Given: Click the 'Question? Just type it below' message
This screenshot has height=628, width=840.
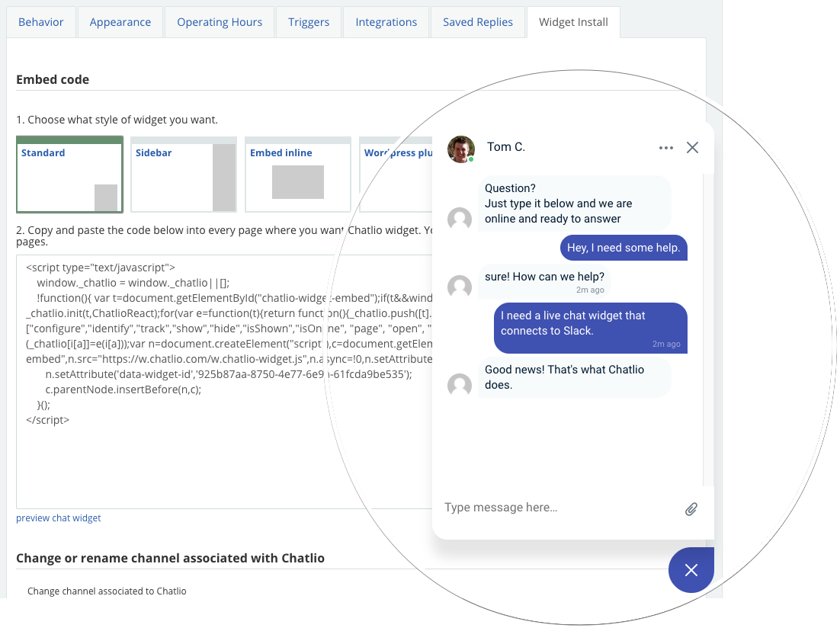Looking at the screenshot, I should click(574, 203).
